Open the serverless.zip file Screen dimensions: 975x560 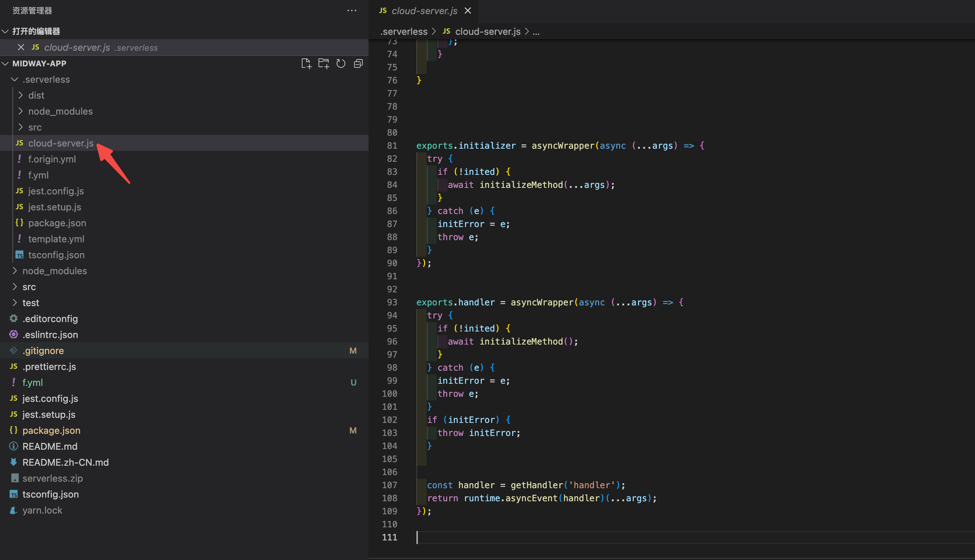point(52,478)
